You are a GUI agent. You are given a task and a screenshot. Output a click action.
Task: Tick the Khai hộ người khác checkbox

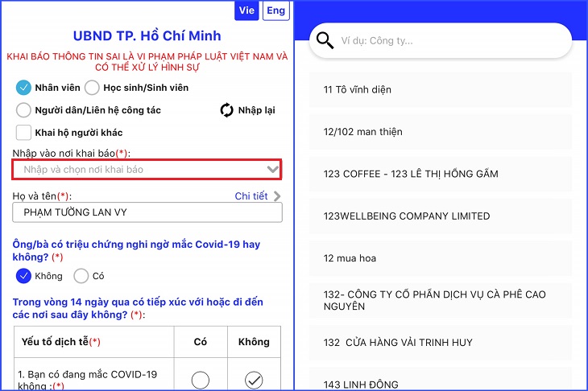click(x=23, y=133)
